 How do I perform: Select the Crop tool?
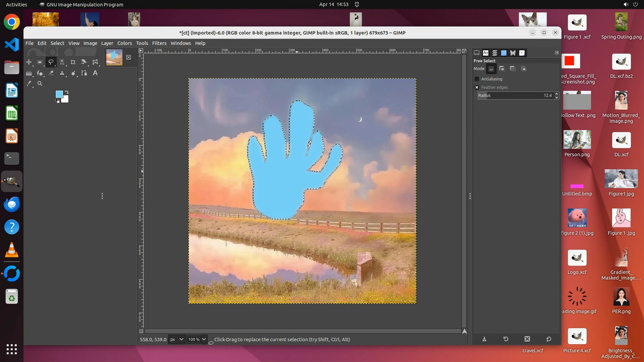(73, 62)
